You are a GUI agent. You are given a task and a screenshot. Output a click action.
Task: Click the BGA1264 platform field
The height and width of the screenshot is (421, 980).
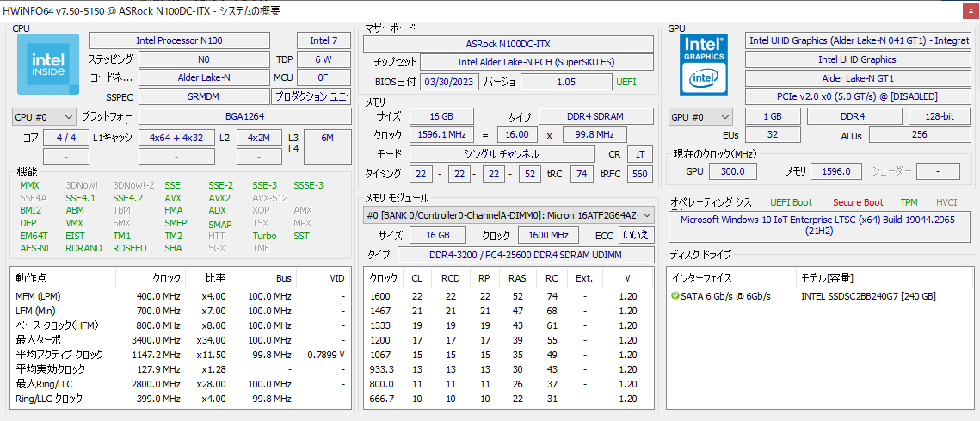point(244,116)
